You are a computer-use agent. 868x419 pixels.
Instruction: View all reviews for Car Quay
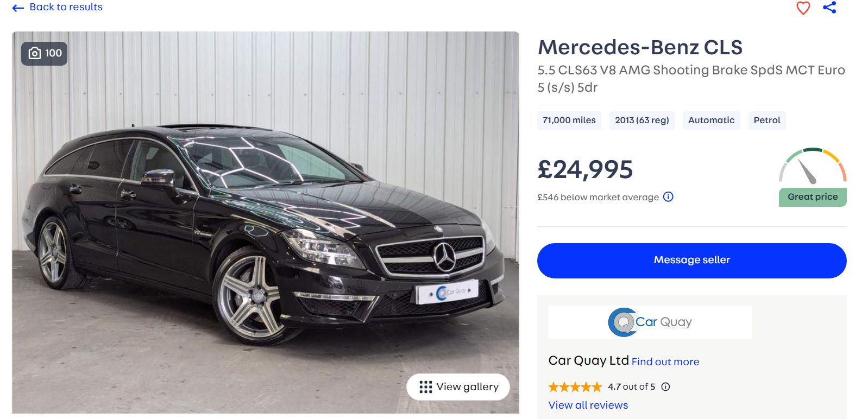588,405
